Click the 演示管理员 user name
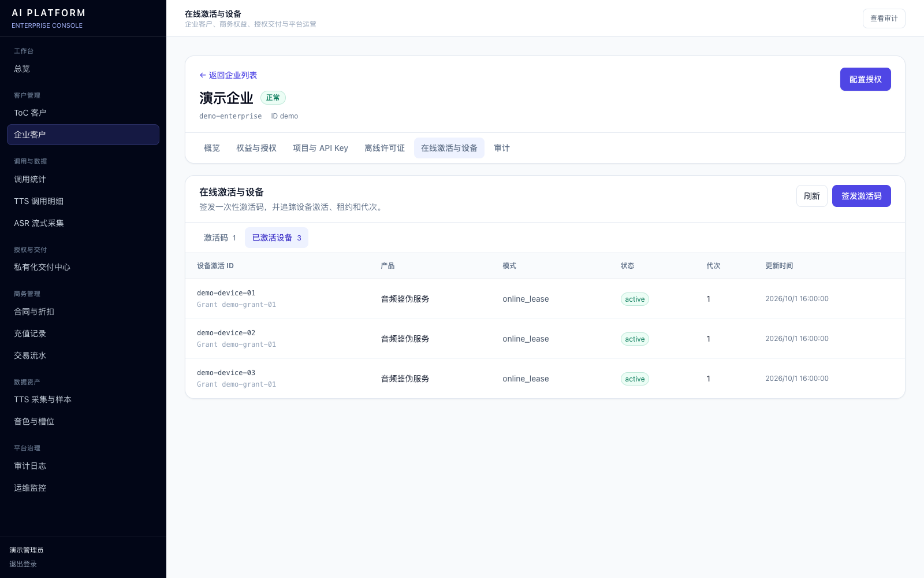924x578 pixels. (27, 550)
